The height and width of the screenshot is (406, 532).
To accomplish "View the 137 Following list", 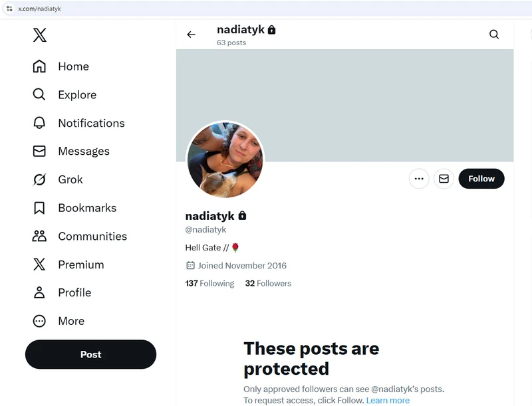I will point(209,283).
